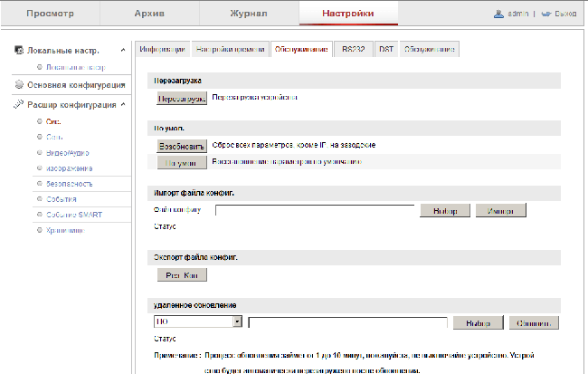Image resolution: width=588 pixels, height=374 pixels.
Task: Click the Возобновить restore button
Action: click(x=182, y=146)
